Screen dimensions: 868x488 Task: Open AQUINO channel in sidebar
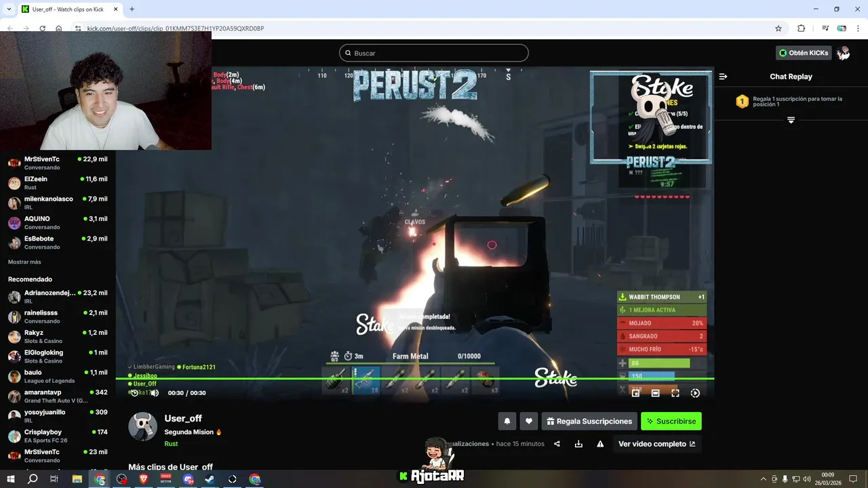pos(58,222)
